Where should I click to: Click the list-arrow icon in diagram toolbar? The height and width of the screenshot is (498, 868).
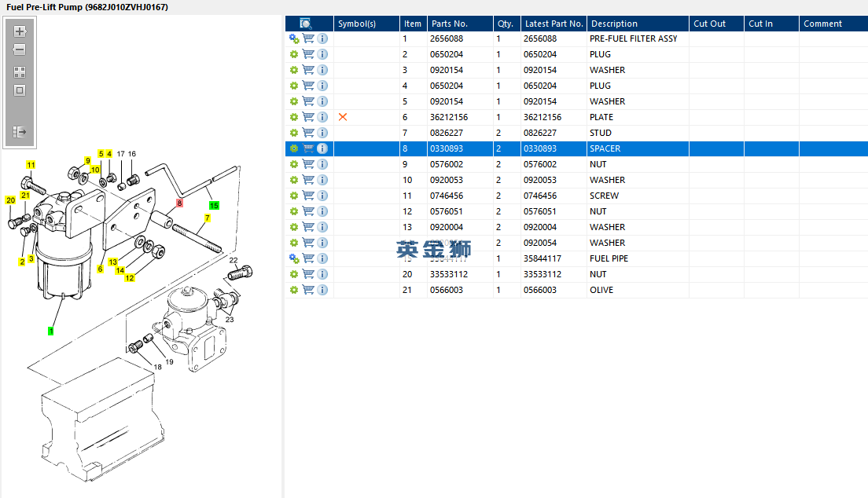[x=20, y=132]
